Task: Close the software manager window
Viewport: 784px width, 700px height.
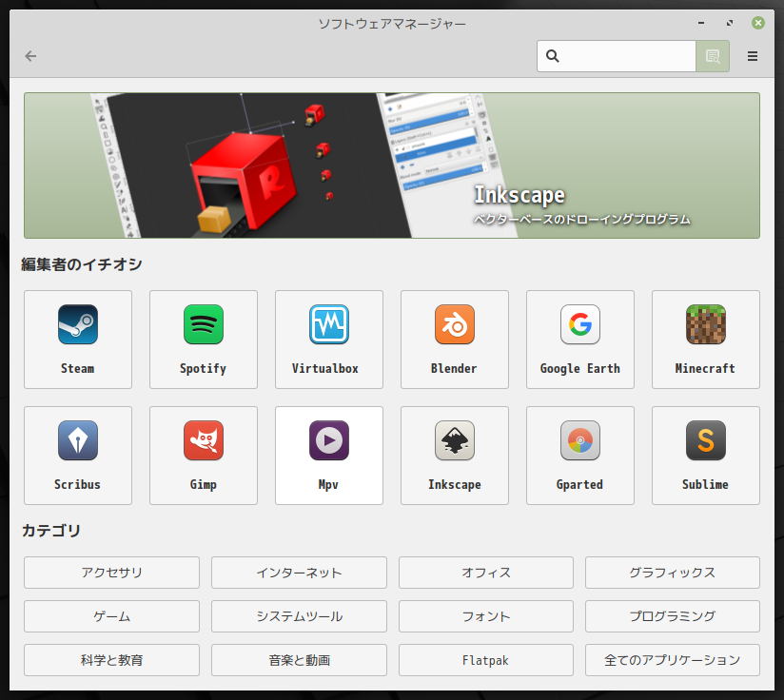Action: [758, 23]
